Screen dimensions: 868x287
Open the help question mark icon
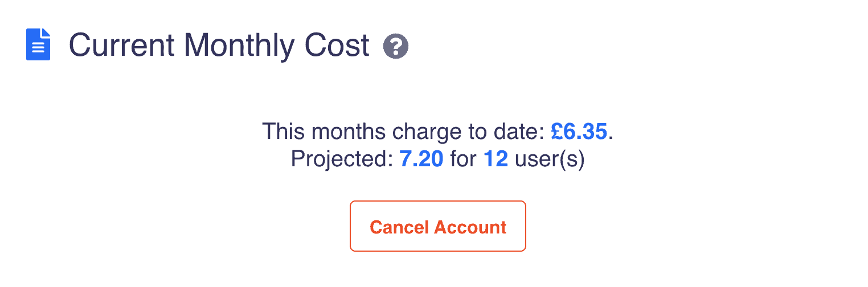click(x=396, y=46)
